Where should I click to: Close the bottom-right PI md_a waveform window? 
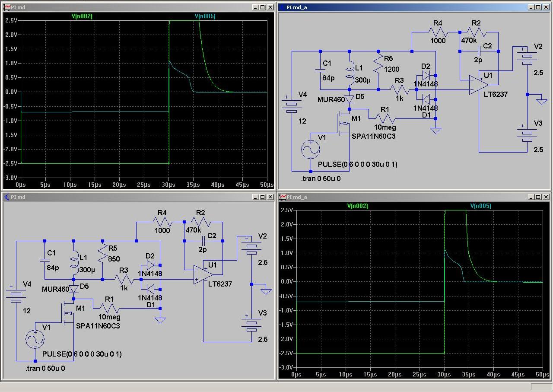546,197
